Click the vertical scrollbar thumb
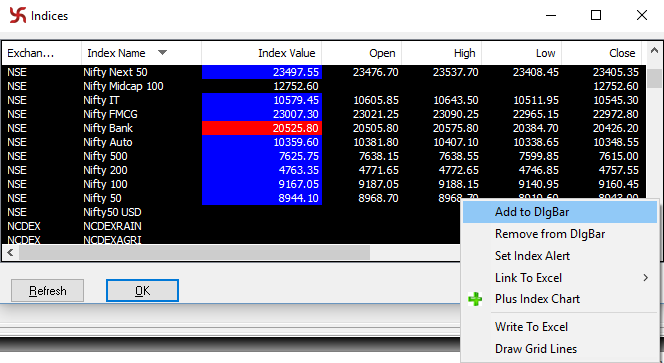 coord(654,78)
